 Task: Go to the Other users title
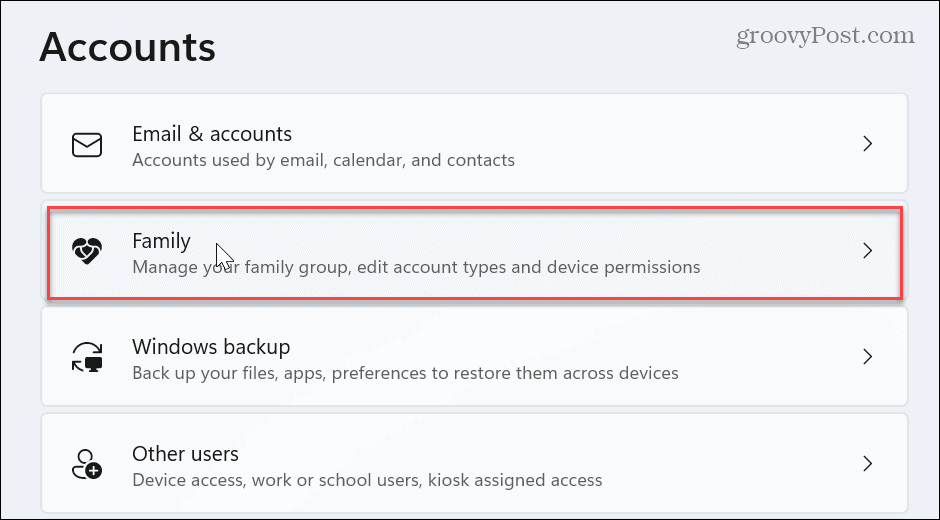(x=185, y=454)
